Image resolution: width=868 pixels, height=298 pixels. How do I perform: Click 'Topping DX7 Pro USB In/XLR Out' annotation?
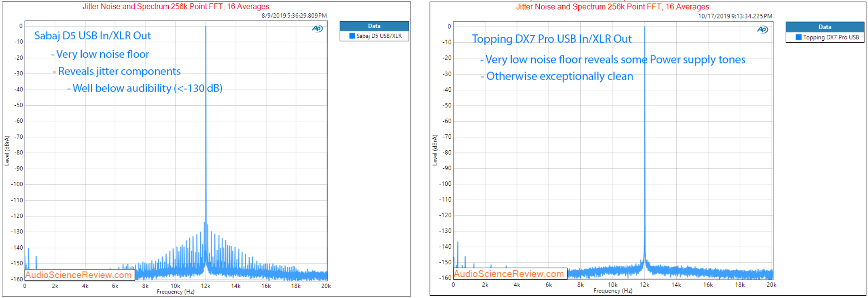pyautogui.click(x=552, y=39)
